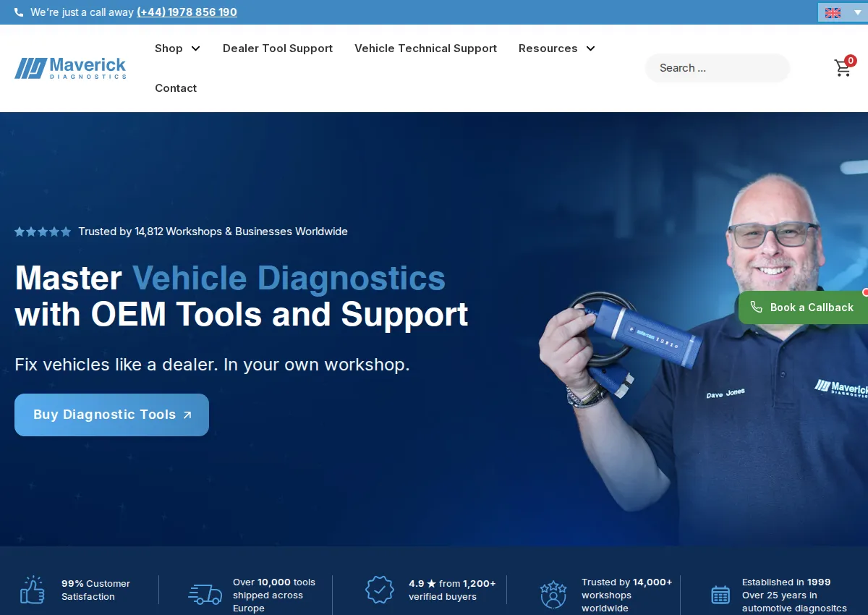Expand the Resources dropdown chevron
Viewport: 868px width, 615px height.
[590, 48]
